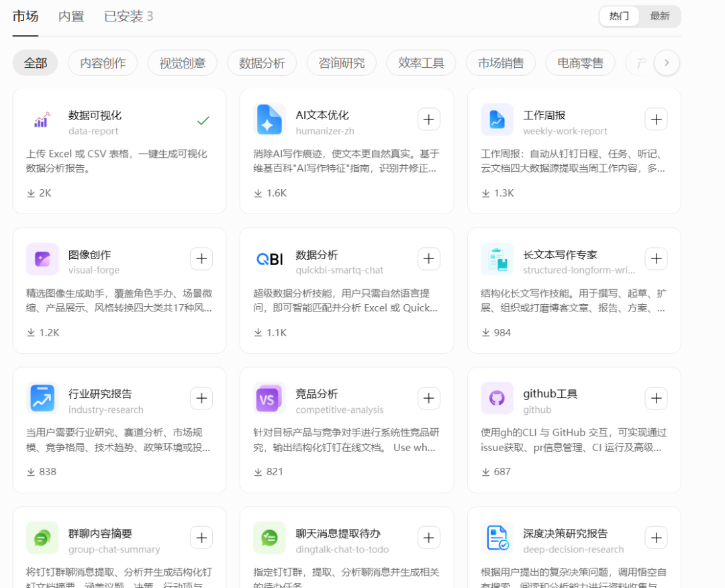Viewport: 725px width, 588px height.
Task: Expand more categories with right chevron
Action: tap(667, 62)
